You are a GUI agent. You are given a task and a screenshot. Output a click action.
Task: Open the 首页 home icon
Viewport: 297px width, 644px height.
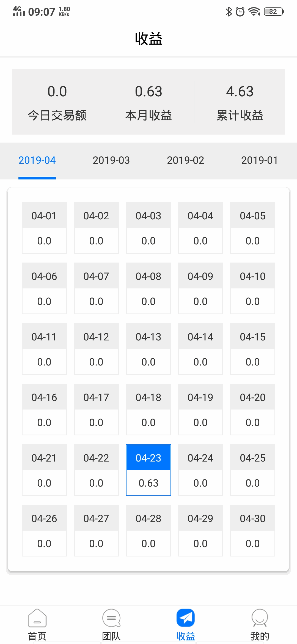coord(37,618)
